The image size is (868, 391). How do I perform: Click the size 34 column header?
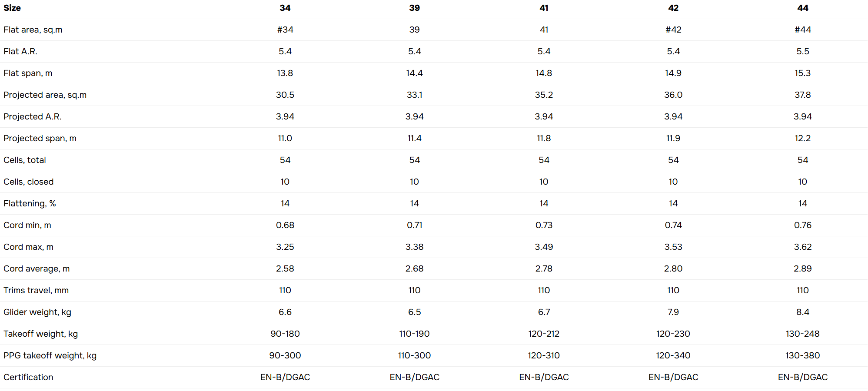pyautogui.click(x=285, y=8)
